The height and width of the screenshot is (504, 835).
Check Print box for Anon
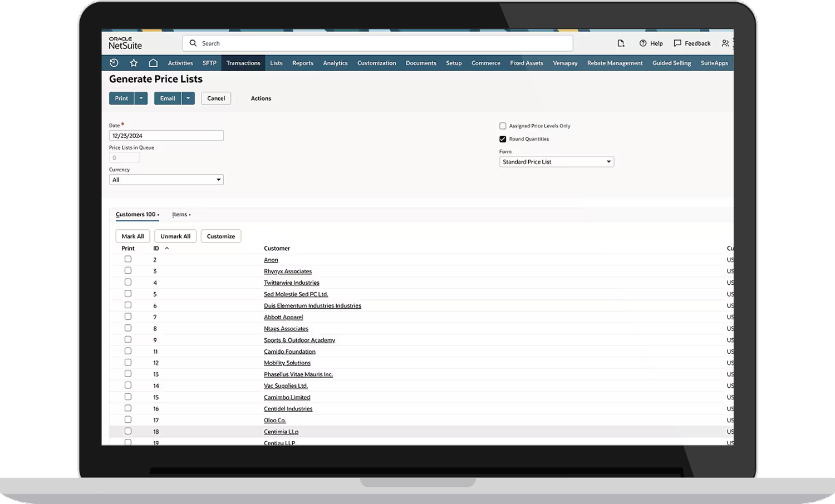pos(128,259)
